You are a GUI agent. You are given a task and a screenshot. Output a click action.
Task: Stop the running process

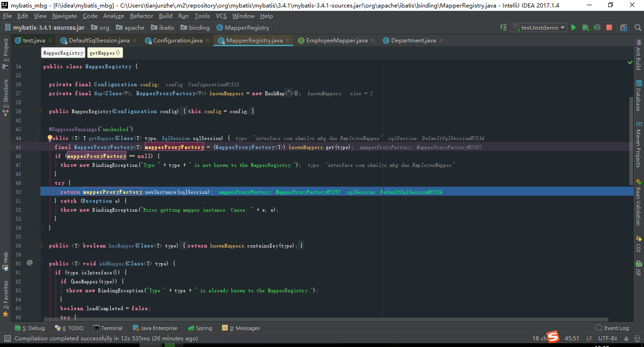[609, 27]
